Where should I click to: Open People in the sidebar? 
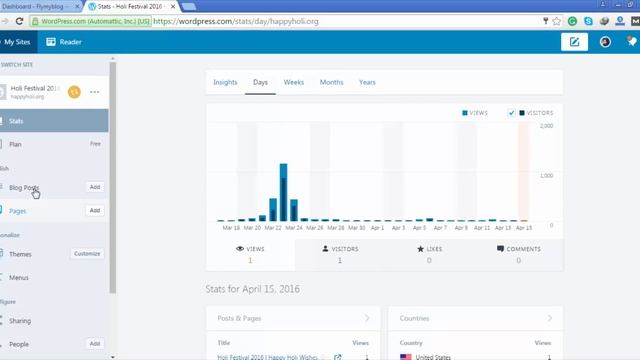pyautogui.click(x=19, y=344)
